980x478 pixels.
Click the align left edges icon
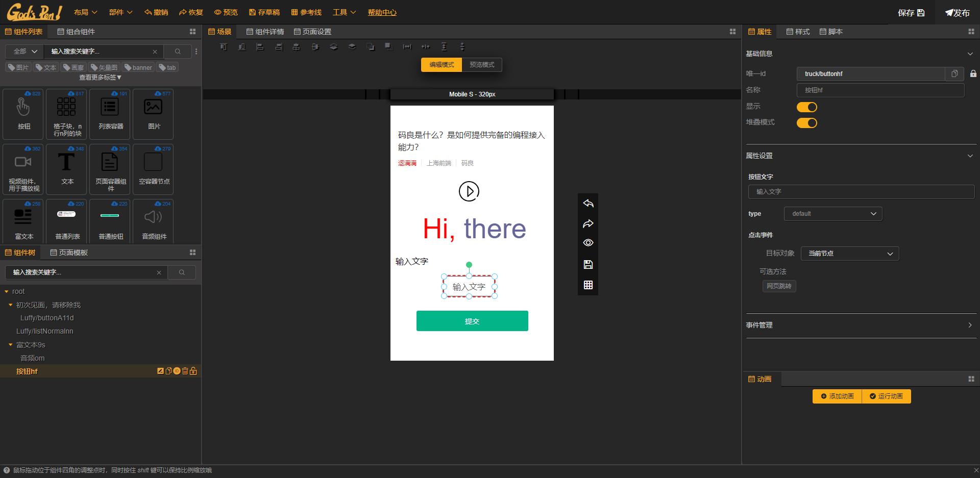tap(260, 47)
